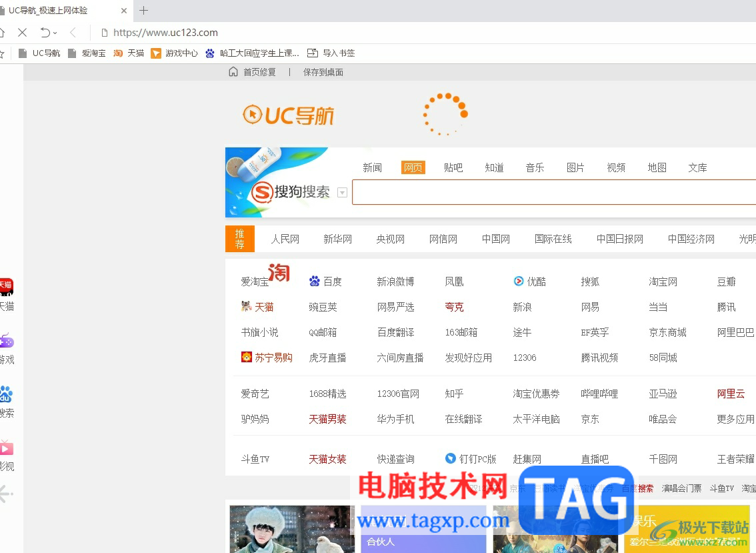Viewport: 756px width, 553px height.
Task: Open the 天猫 link in site grid
Action: pyautogui.click(x=257, y=306)
